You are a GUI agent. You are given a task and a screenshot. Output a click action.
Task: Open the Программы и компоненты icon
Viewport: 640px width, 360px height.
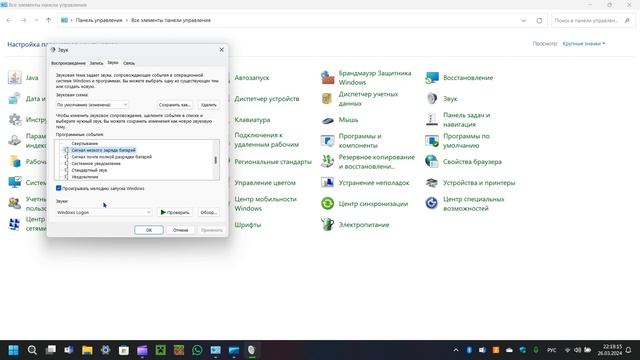tap(327, 141)
